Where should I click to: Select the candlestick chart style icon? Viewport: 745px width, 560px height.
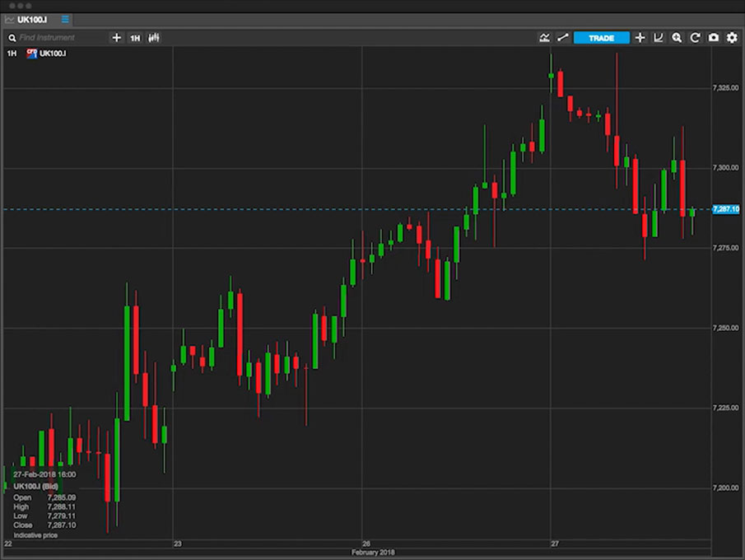[153, 37]
